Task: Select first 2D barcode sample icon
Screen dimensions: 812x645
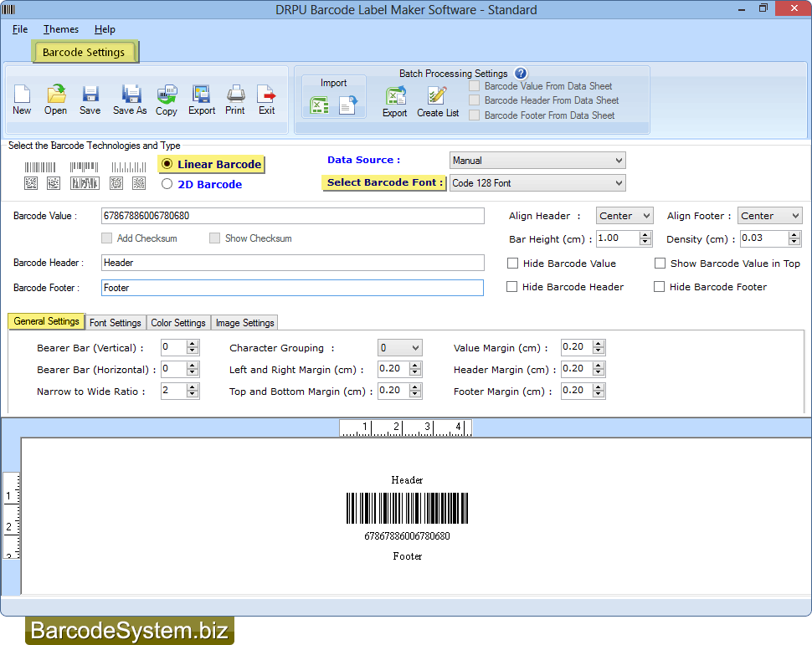Action: click(x=31, y=183)
